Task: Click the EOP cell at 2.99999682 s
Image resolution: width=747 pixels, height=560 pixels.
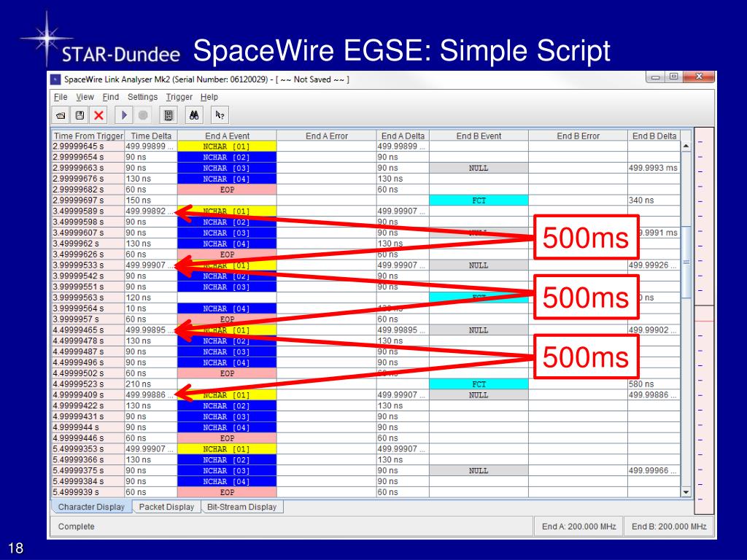Action: pyautogui.click(x=227, y=190)
